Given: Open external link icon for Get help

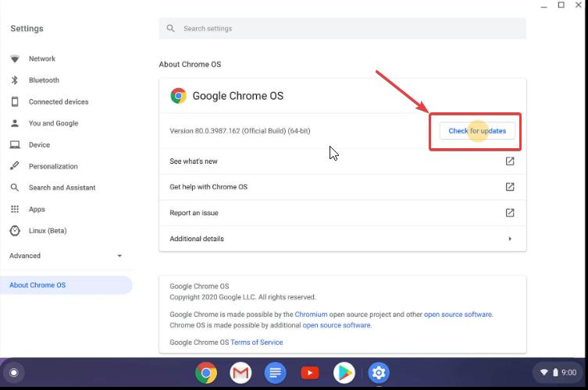Looking at the screenshot, I should [510, 187].
